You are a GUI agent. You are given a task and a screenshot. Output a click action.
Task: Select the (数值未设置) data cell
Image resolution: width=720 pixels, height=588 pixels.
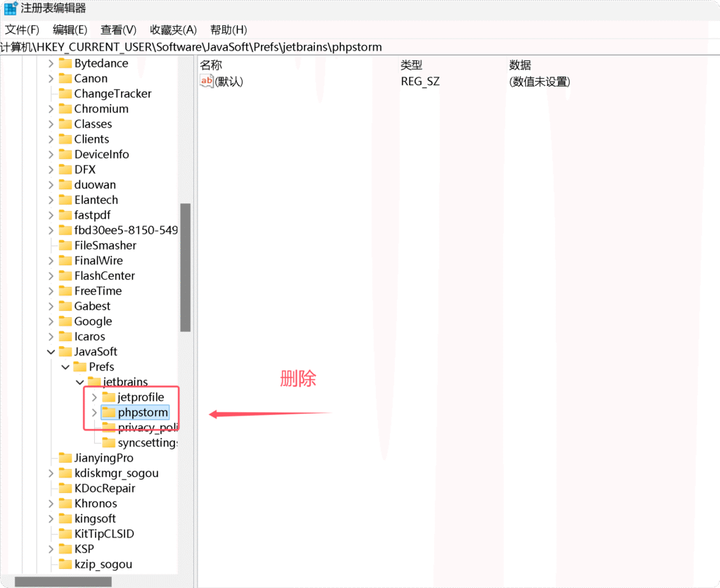539,82
